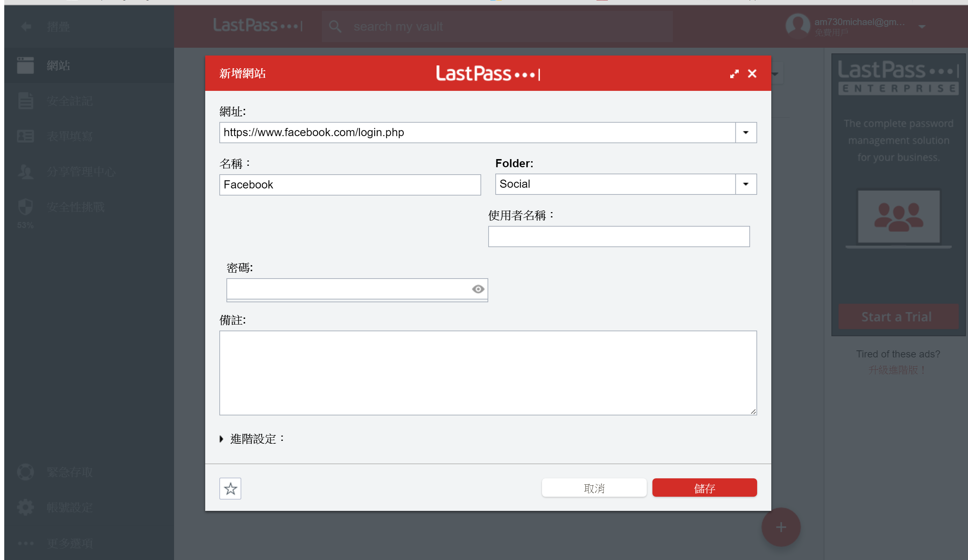Open 表單填寫 form fills in sidebar
The height and width of the screenshot is (560, 968).
(89, 136)
